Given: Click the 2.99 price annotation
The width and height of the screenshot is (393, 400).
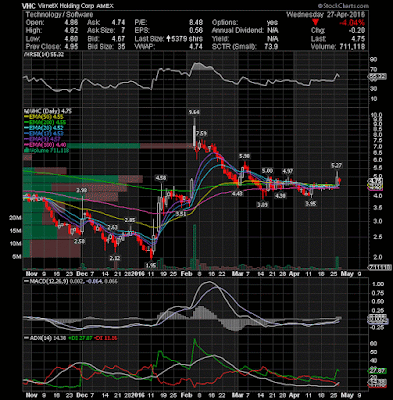Looking at the screenshot, I should (x=82, y=190).
